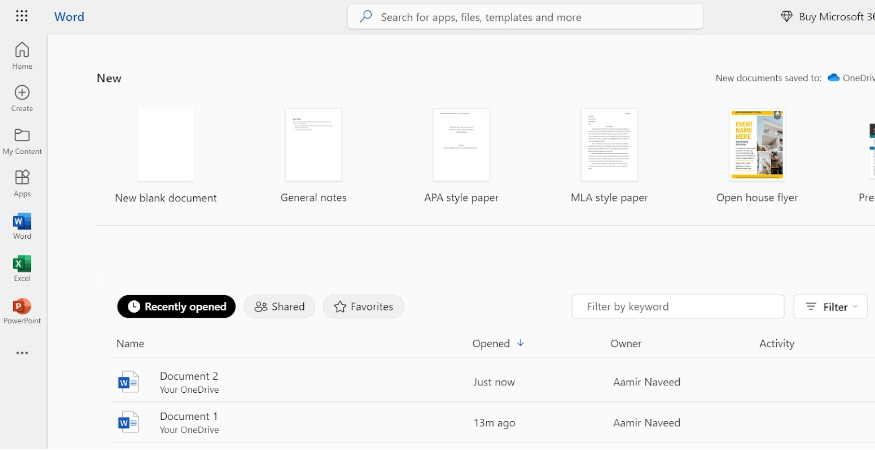Launch Excel from the sidebar
Screen dimensions: 875x450
[22, 269]
